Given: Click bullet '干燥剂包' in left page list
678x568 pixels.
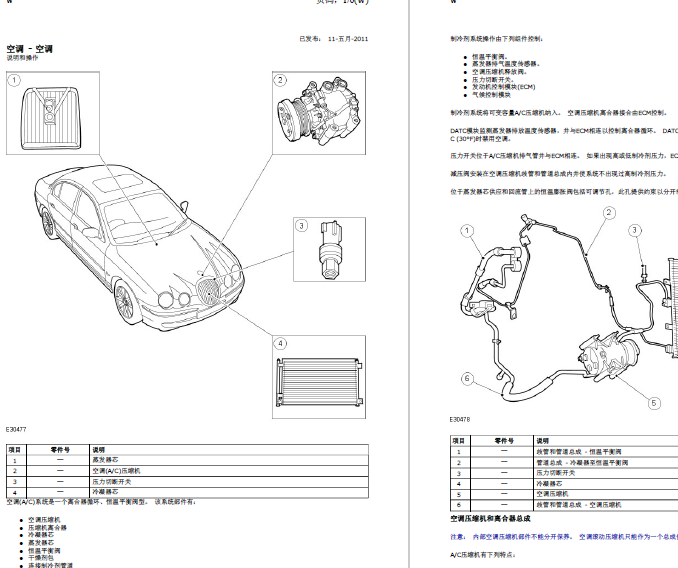Looking at the screenshot, I should pos(41,558).
